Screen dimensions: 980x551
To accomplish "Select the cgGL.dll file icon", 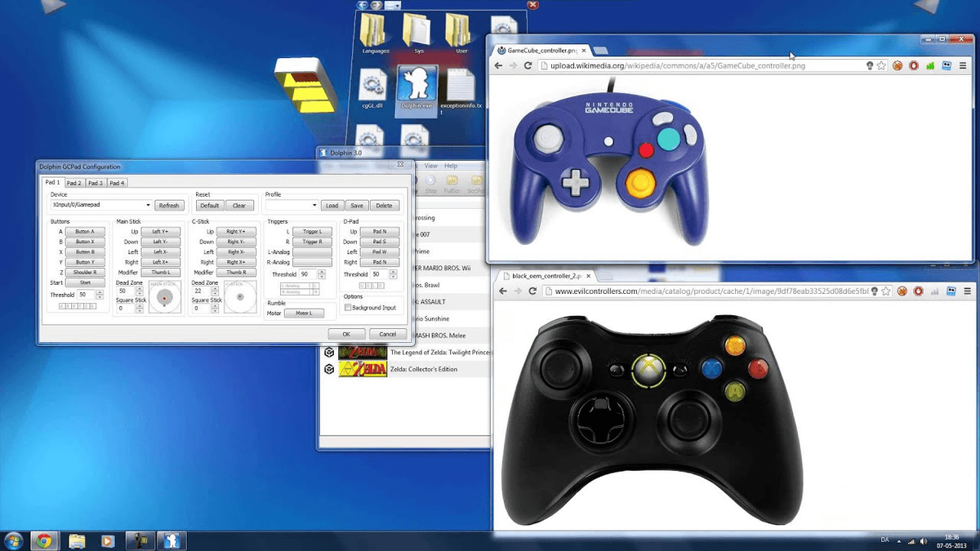I will (372, 86).
